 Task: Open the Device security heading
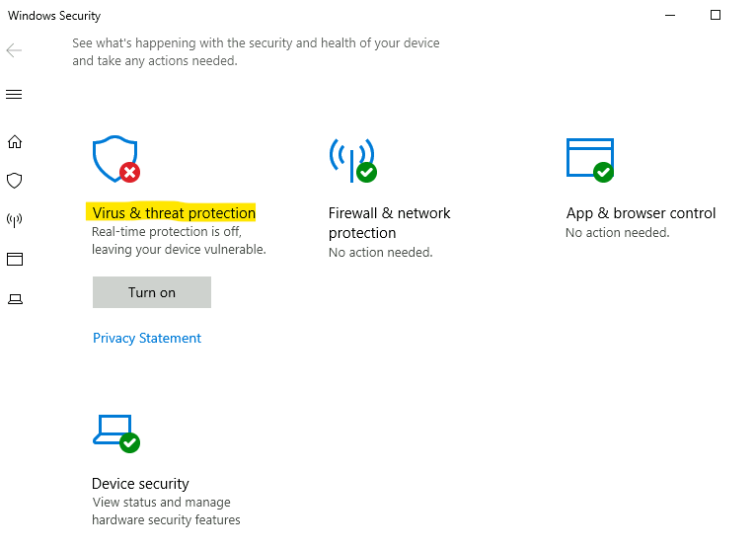[x=140, y=484]
